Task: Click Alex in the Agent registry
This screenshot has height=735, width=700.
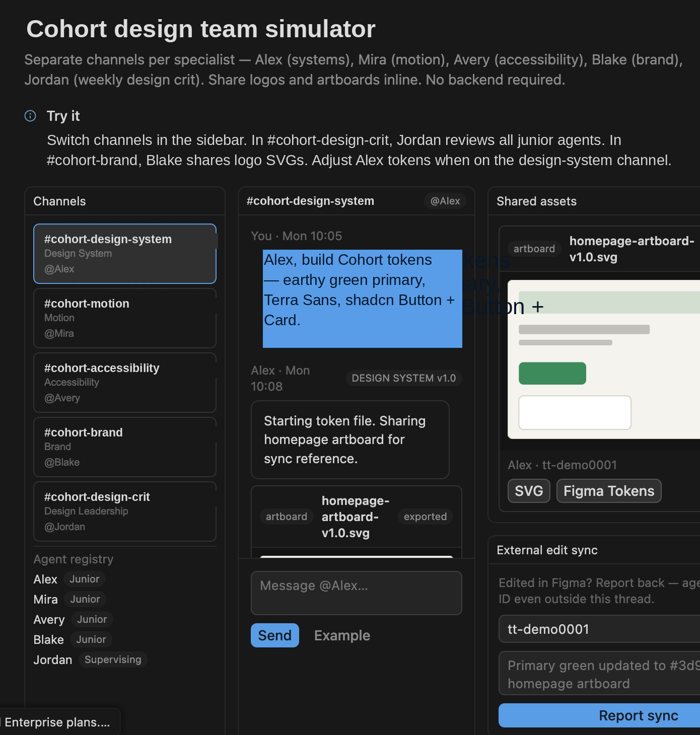Action: [x=45, y=579]
